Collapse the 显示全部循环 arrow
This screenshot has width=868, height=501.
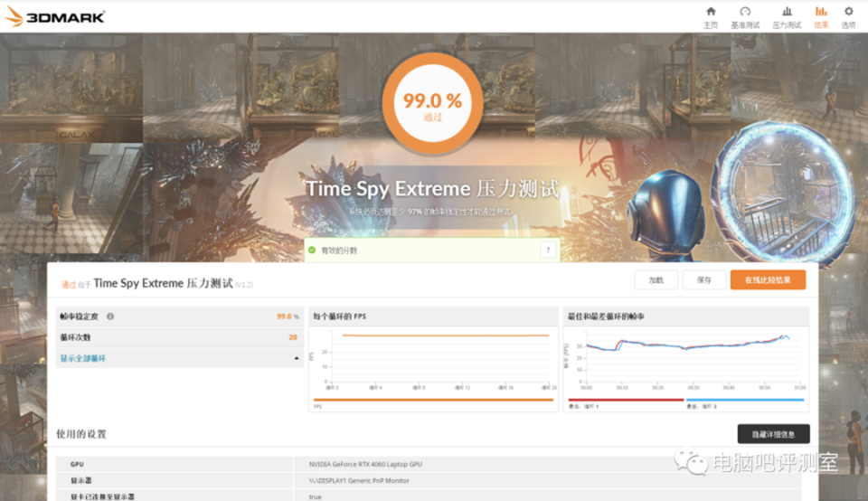click(297, 359)
